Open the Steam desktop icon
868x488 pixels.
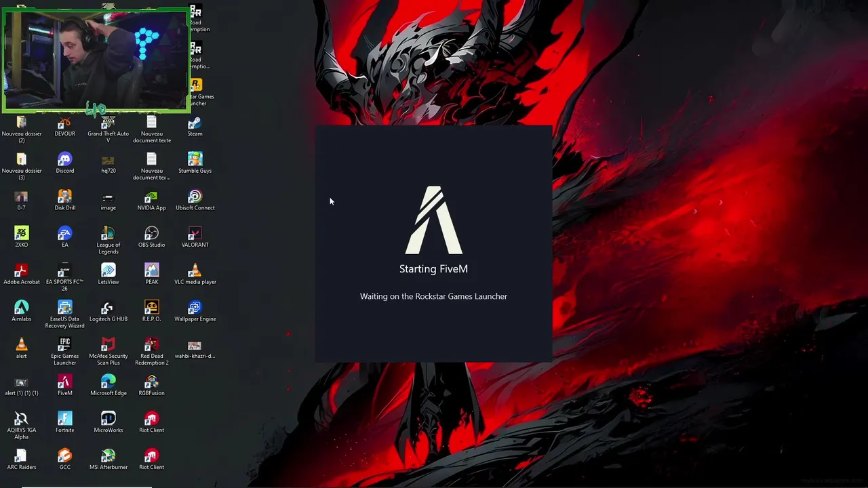pyautogui.click(x=195, y=127)
